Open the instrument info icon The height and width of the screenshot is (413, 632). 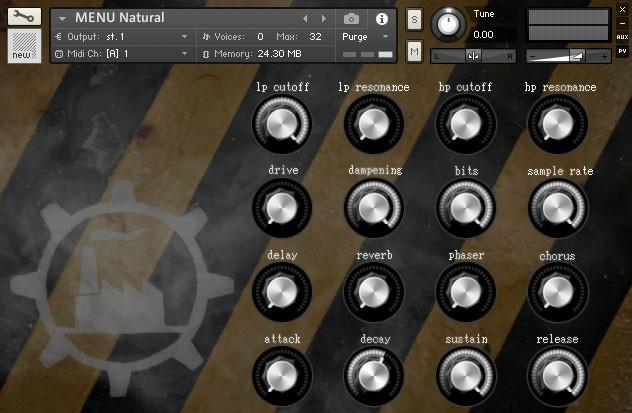381,18
